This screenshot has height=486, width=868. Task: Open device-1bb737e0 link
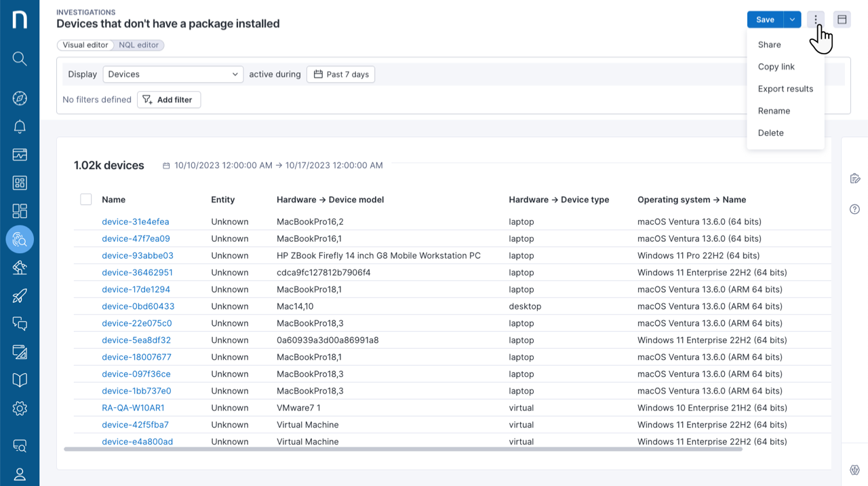(x=136, y=392)
